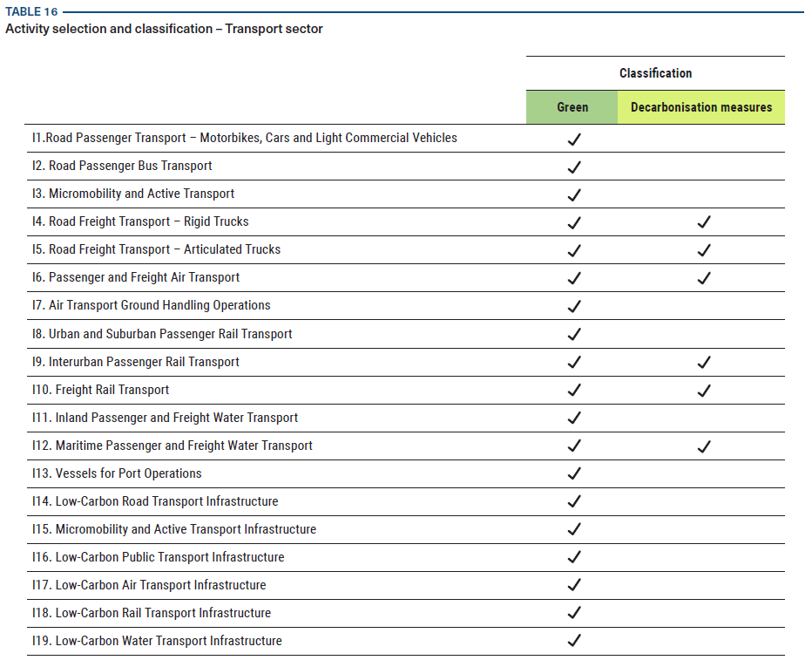Screen dimensions: 812x667
Task: Click Green checkmark for Low-Carbon Water Transport Infrastructure
Action: (x=573, y=641)
